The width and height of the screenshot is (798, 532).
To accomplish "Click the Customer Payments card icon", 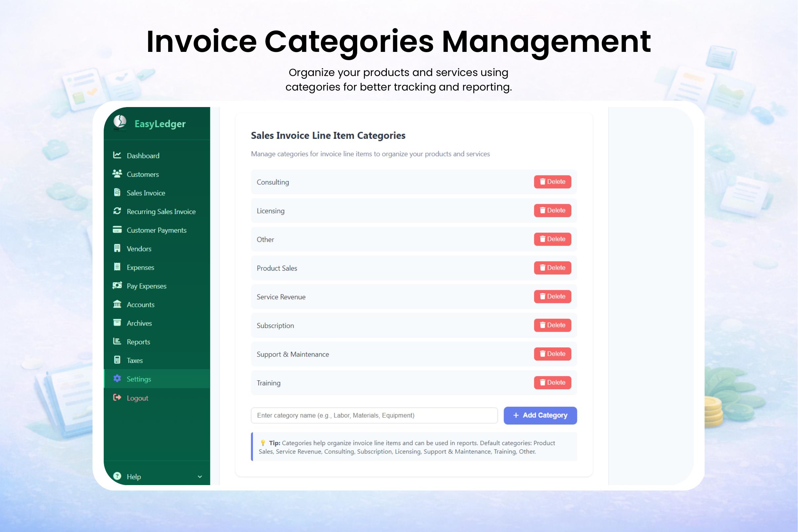I will [x=117, y=230].
